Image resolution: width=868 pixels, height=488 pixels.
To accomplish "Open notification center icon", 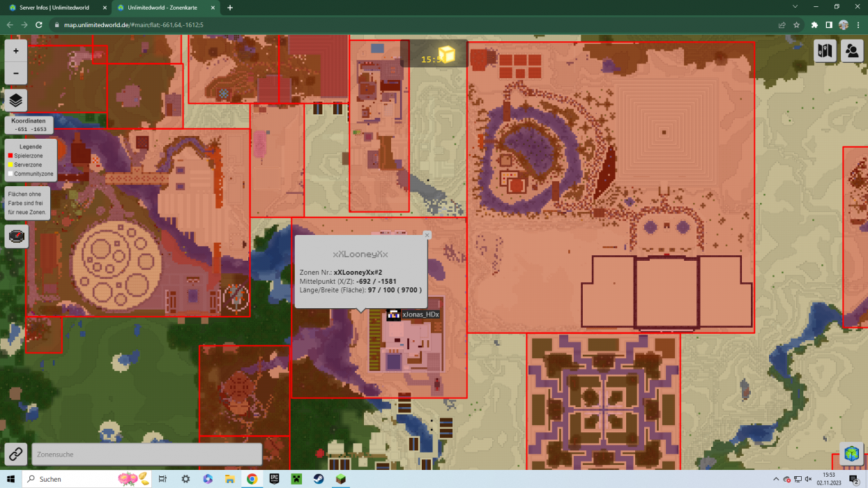I will click(x=854, y=479).
